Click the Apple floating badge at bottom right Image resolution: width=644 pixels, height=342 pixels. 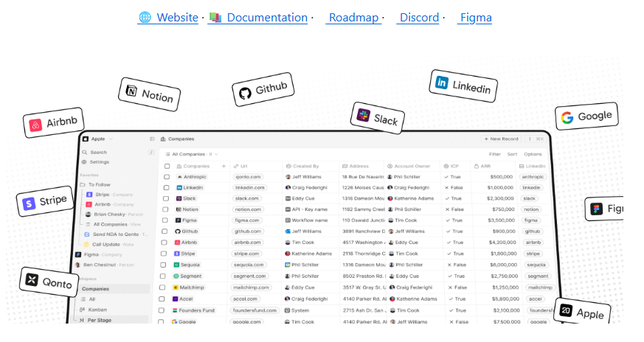[x=582, y=312]
